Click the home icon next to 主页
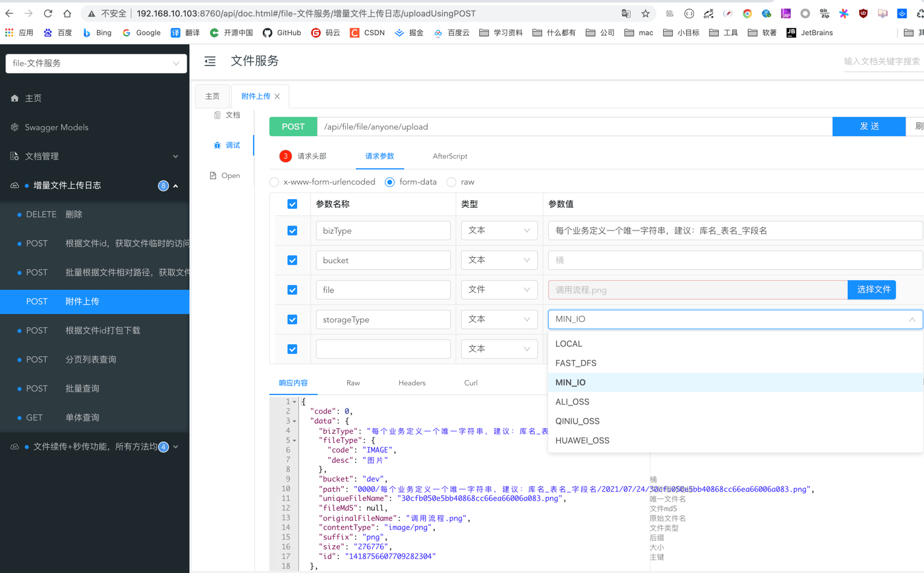Viewport: 924px width, 573px height. (15, 98)
